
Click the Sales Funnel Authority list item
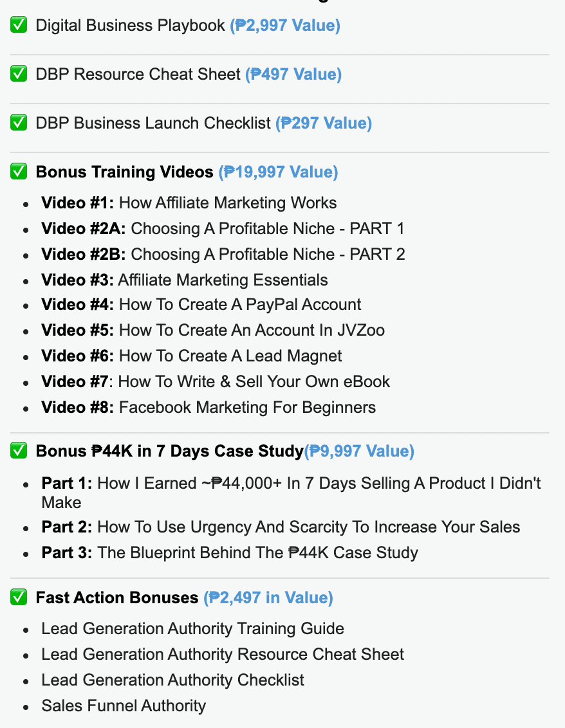tap(123, 705)
